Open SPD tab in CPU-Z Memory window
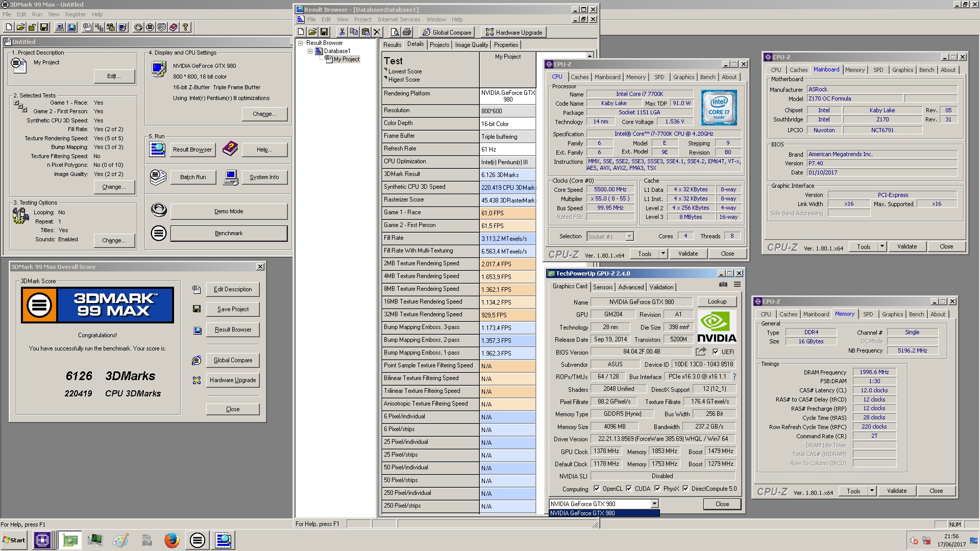Screen dimensions: 980x551 pyautogui.click(x=868, y=314)
